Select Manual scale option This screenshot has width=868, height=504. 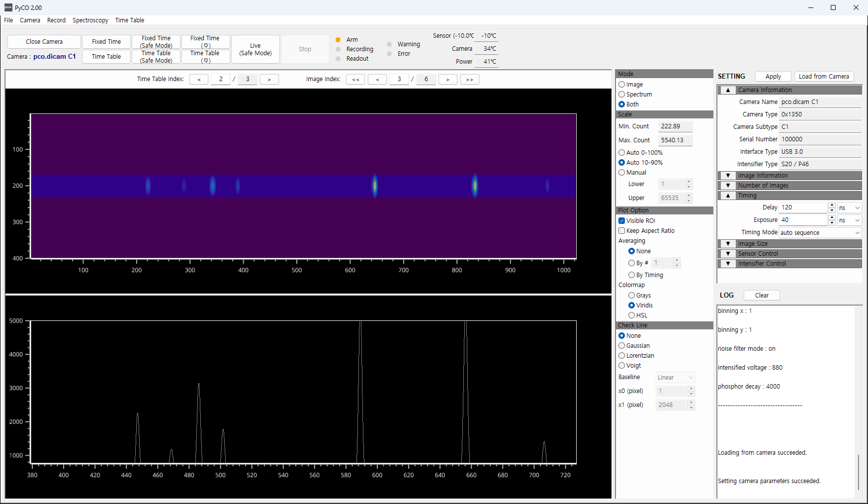tap(621, 173)
